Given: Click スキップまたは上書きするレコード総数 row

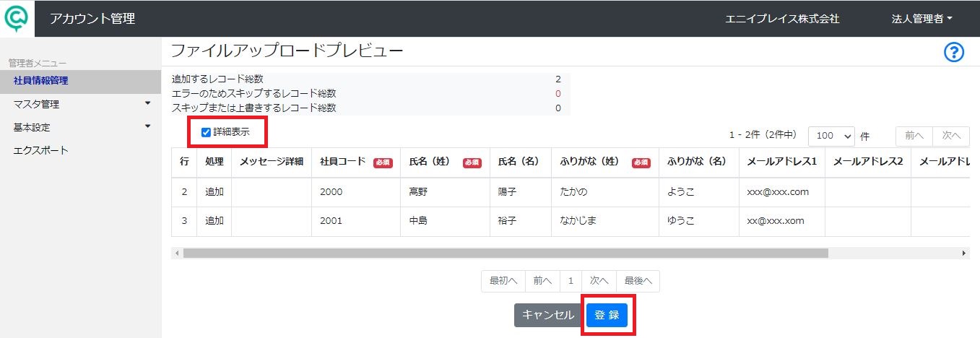Looking at the screenshot, I should (x=370, y=108).
